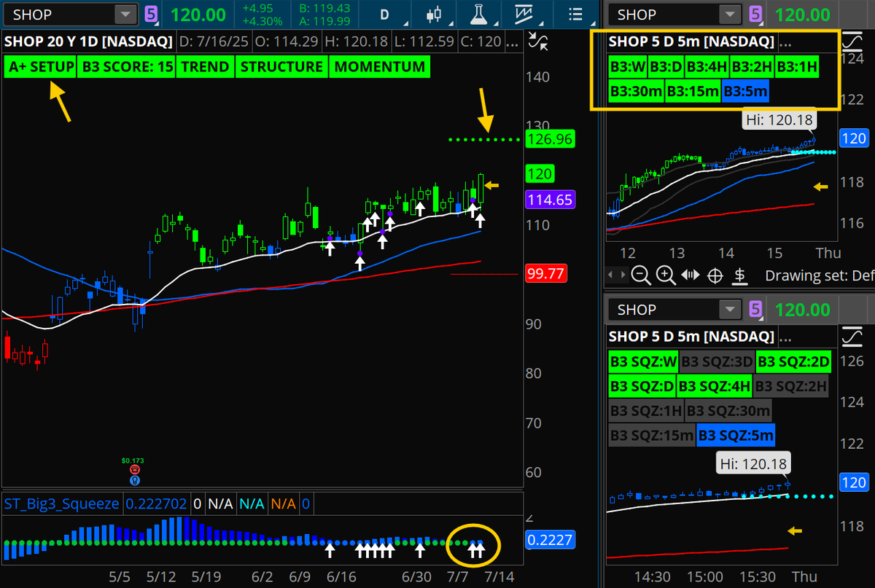Expand top-right chart header ellipsis
Screen dimensions: 875x588
coord(785,42)
